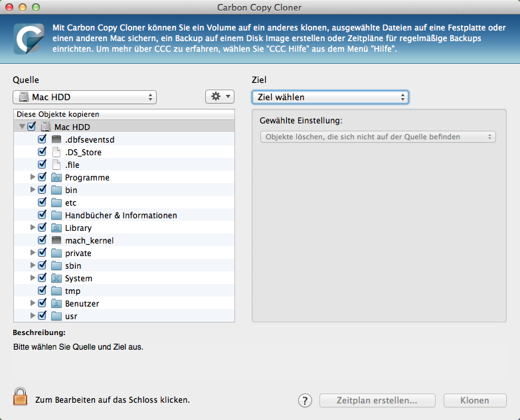Image resolution: width=520 pixels, height=420 pixels.
Task: Uncheck the Library checkbox
Action: click(x=42, y=227)
